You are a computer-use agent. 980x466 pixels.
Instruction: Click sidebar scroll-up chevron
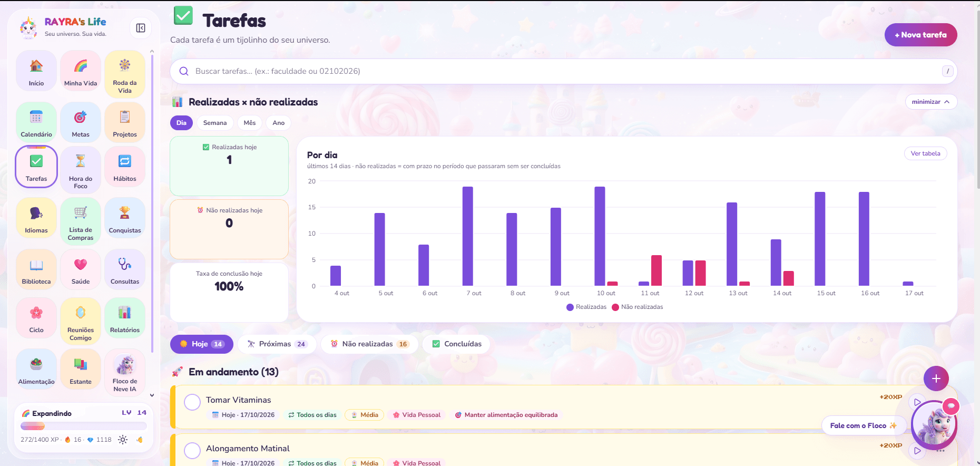(x=152, y=52)
